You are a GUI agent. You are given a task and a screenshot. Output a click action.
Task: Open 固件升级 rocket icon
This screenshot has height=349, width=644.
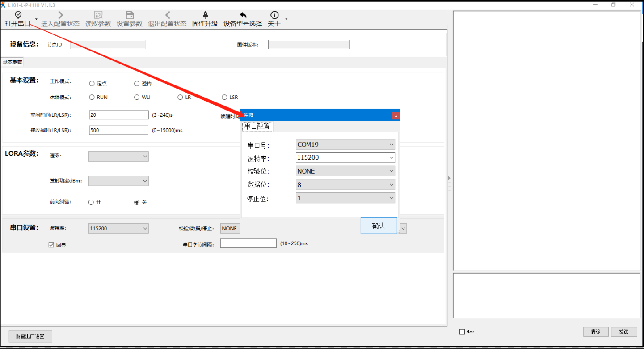[x=205, y=15]
